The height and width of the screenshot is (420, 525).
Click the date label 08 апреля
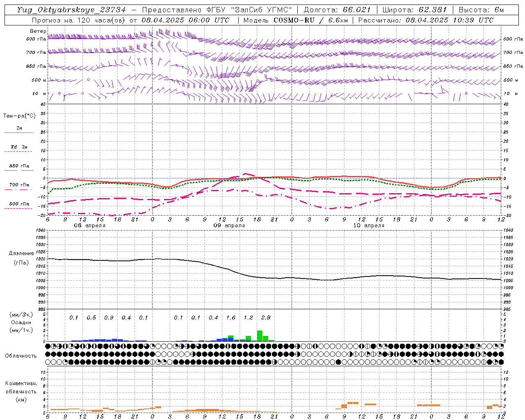(x=89, y=226)
